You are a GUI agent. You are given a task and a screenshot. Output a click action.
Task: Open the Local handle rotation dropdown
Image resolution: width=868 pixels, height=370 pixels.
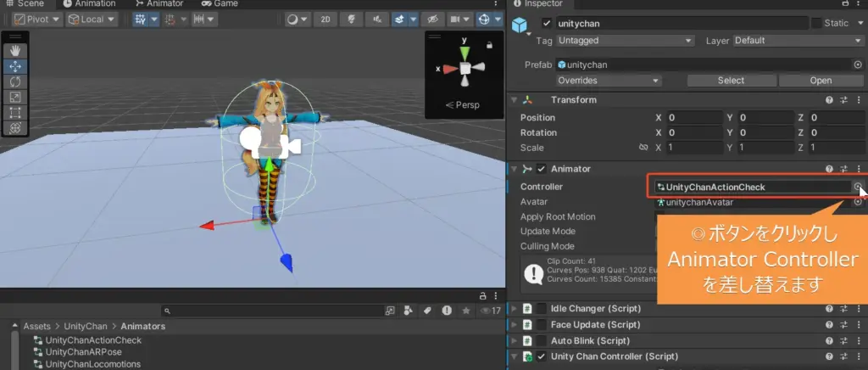pos(92,20)
